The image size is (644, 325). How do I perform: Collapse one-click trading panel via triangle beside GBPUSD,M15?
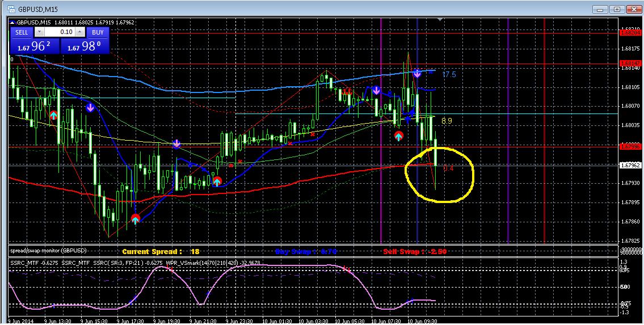click(12, 23)
